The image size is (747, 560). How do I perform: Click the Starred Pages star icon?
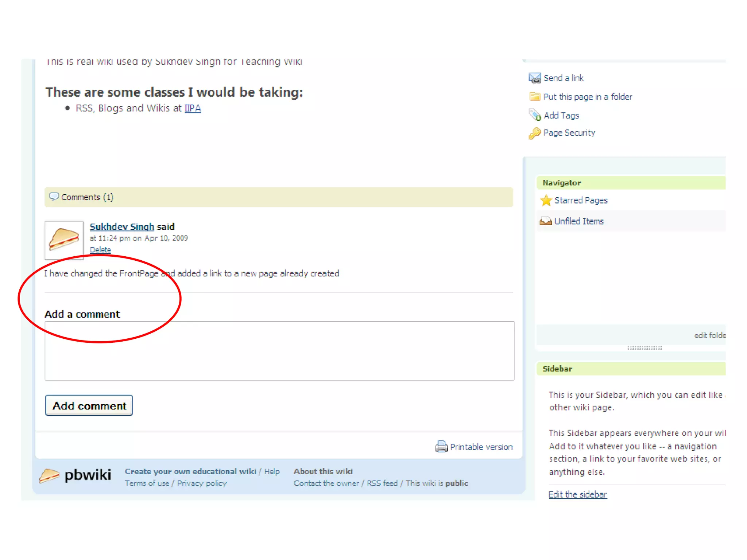[546, 201]
